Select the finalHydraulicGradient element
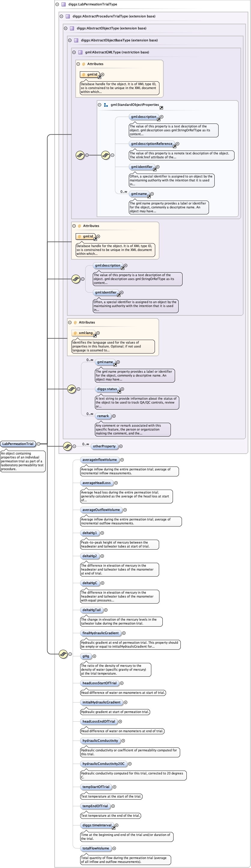 point(100,633)
